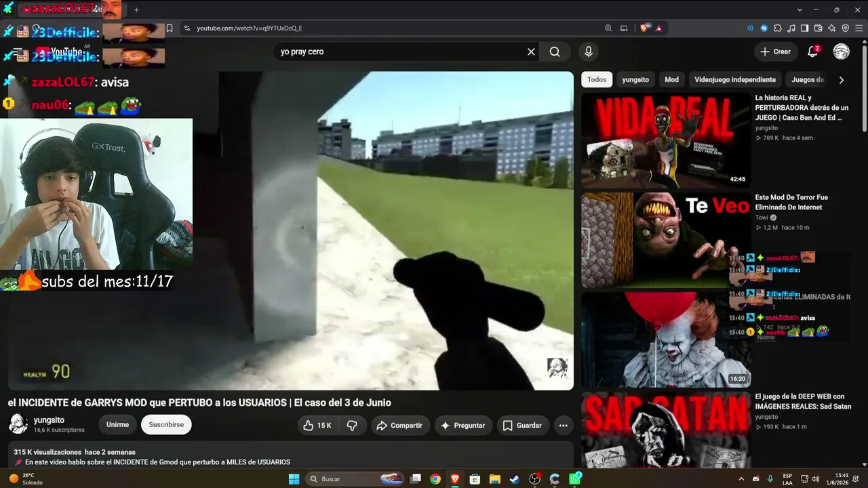The image size is (868, 488).
Task: Open the Leo AI sparkle icon
Action: [832, 28]
